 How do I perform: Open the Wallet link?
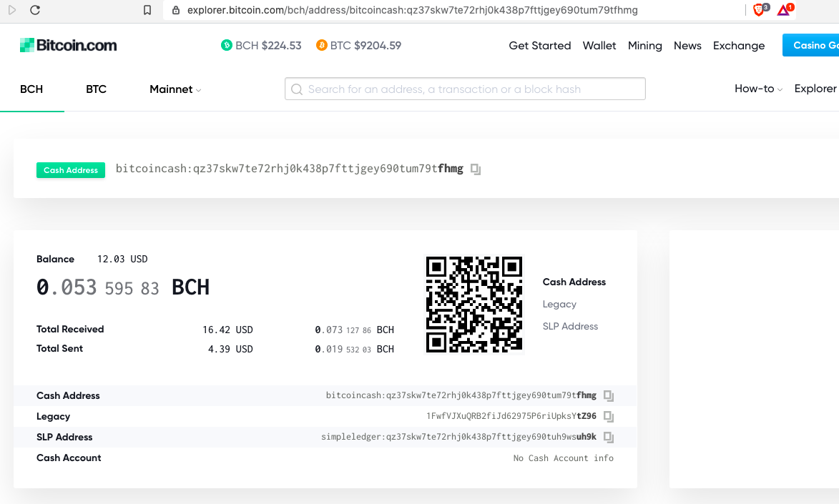tap(599, 46)
